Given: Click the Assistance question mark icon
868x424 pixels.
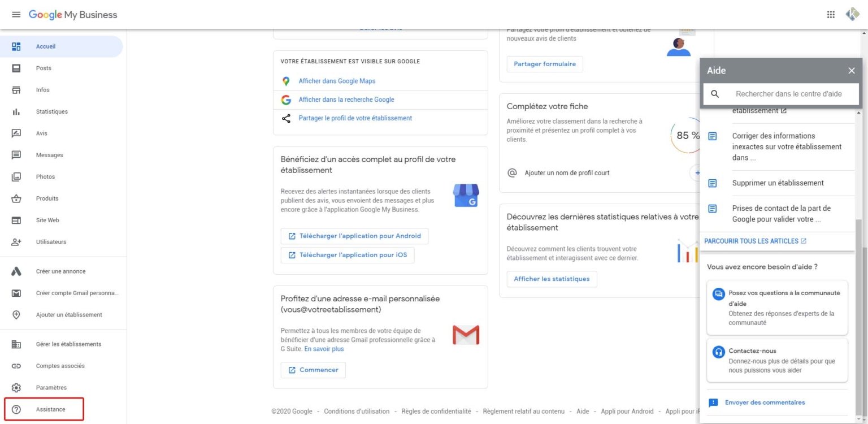Looking at the screenshot, I should [x=16, y=409].
